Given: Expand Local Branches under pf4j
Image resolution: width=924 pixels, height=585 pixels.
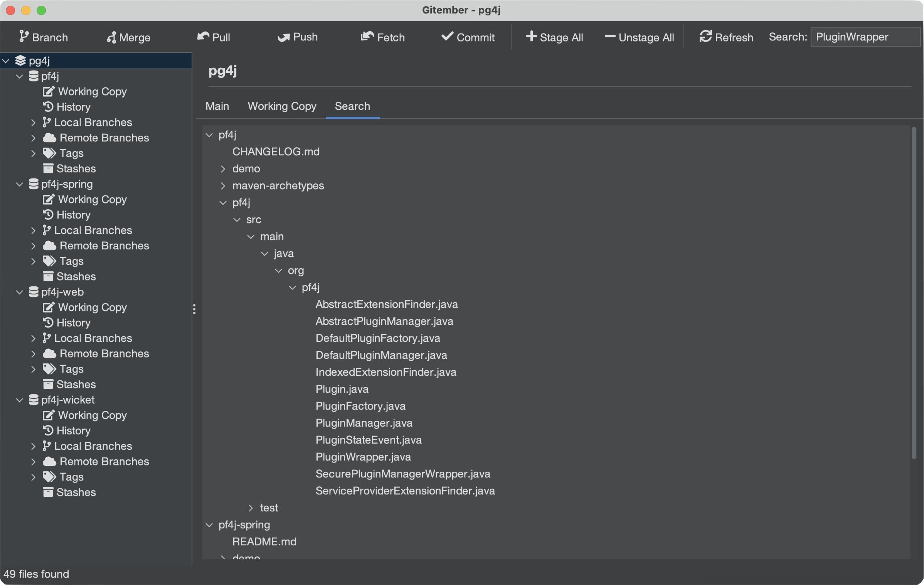Looking at the screenshot, I should pos(33,123).
